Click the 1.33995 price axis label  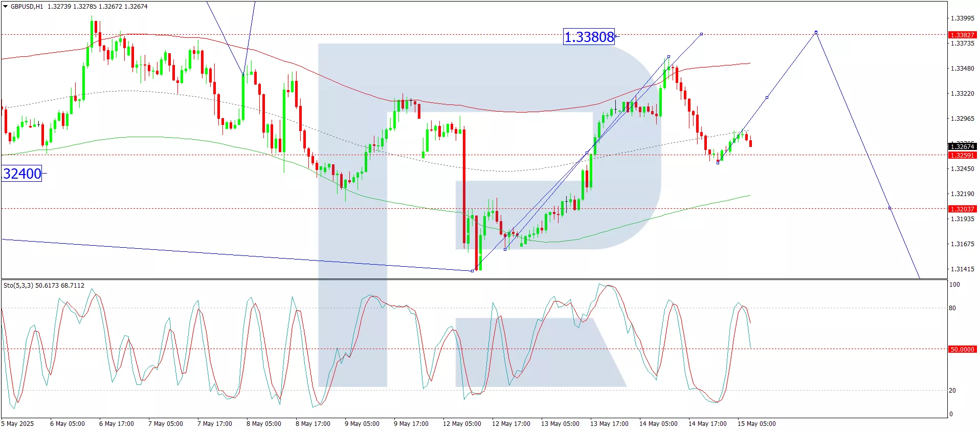[x=962, y=18]
